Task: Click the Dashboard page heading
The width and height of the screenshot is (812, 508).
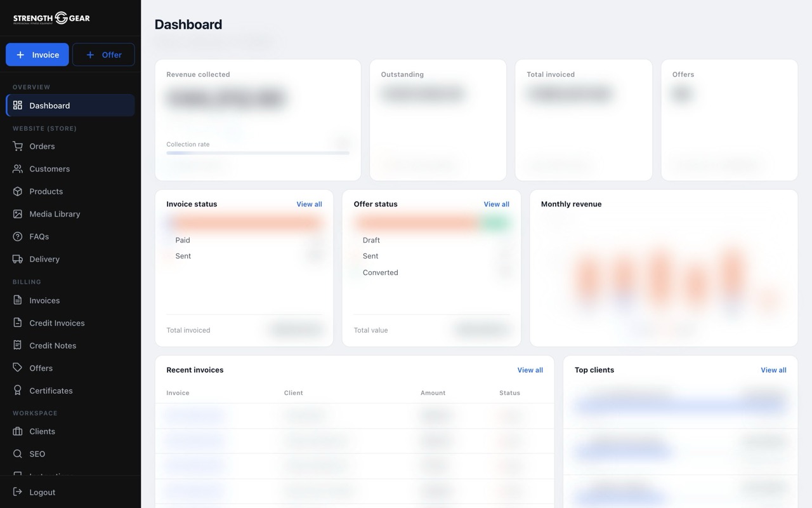Action: point(188,25)
